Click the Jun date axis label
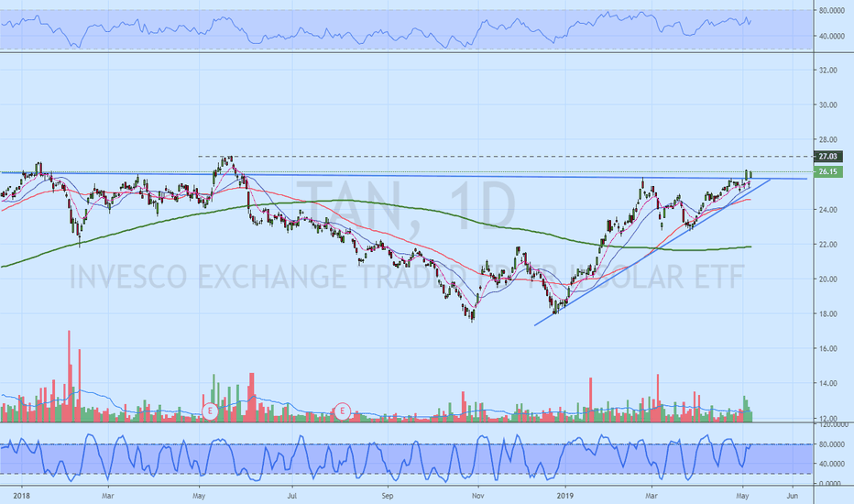The width and height of the screenshot is (854, 504). pos(793,496)
